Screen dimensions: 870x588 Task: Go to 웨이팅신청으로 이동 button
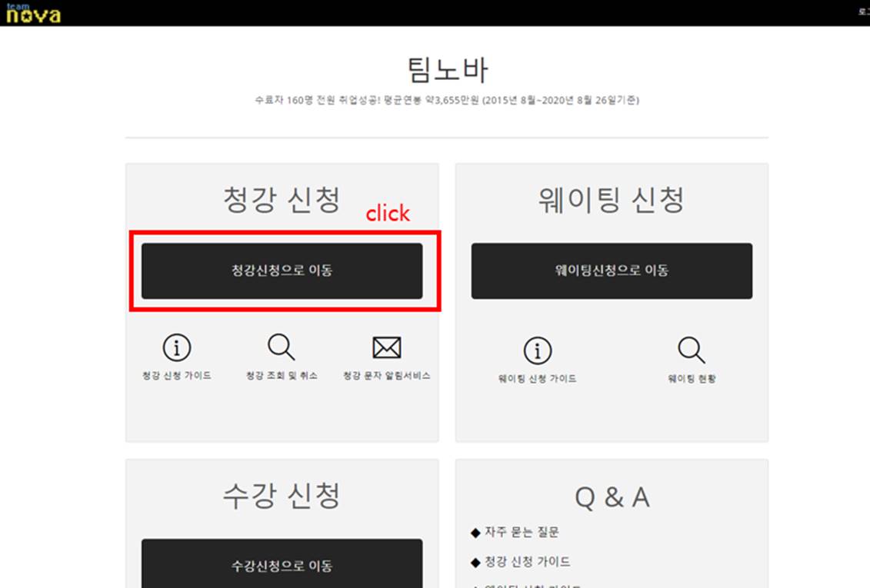pyautogui.click(x=612, y=271)
